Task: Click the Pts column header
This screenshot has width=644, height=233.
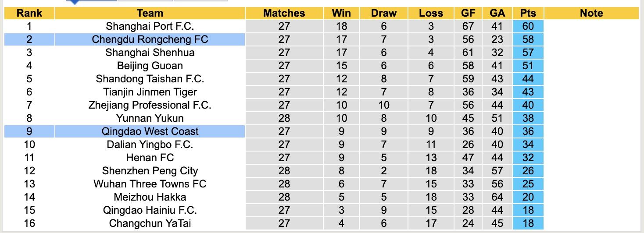Action: tap(528, 13)
